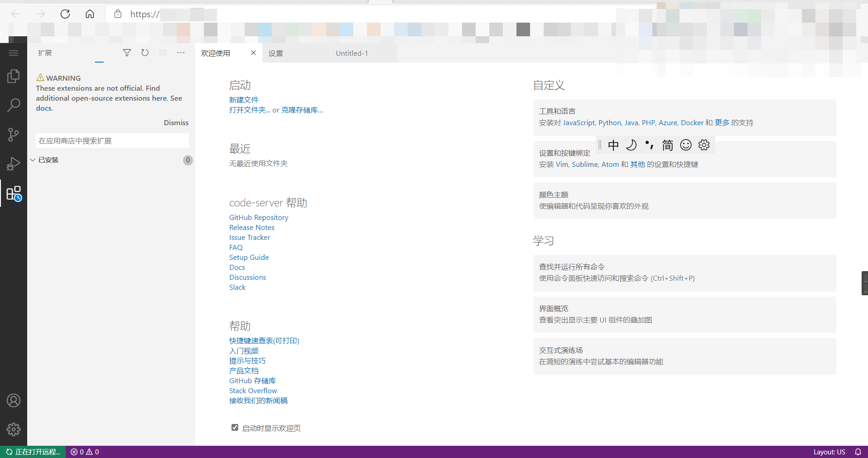Open the Explorer view in activity bar
868x458 pixels.
click(x=14, y=76)
